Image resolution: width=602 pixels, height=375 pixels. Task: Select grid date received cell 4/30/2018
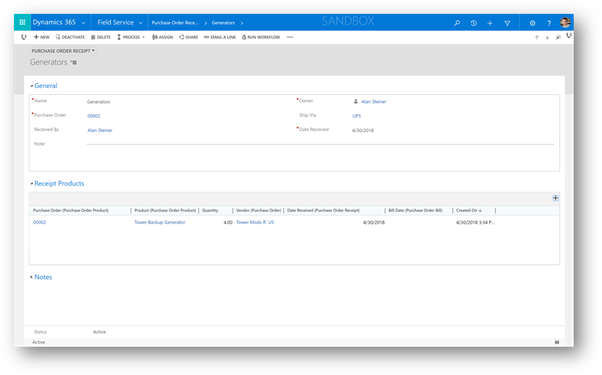tap(374, 223)
